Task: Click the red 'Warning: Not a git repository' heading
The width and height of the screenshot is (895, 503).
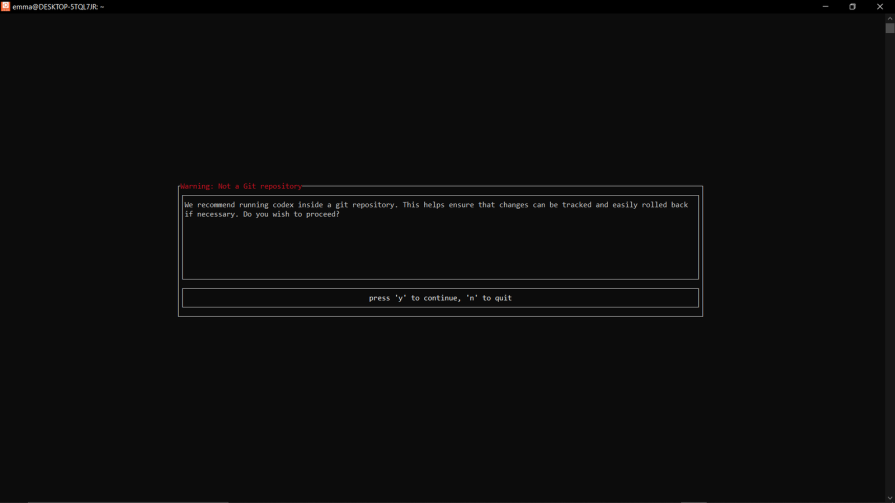Action: pyautogui.click(x=241, y=186)
